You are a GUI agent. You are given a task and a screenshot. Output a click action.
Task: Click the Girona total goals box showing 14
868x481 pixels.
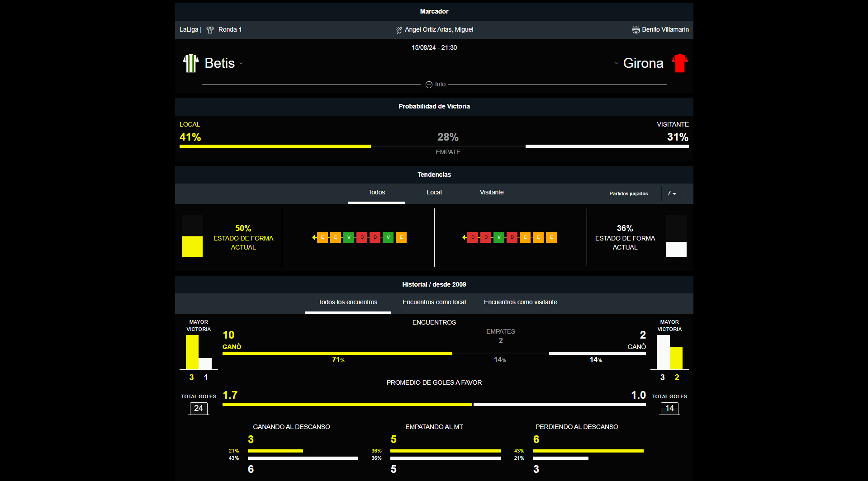[669, 409]
